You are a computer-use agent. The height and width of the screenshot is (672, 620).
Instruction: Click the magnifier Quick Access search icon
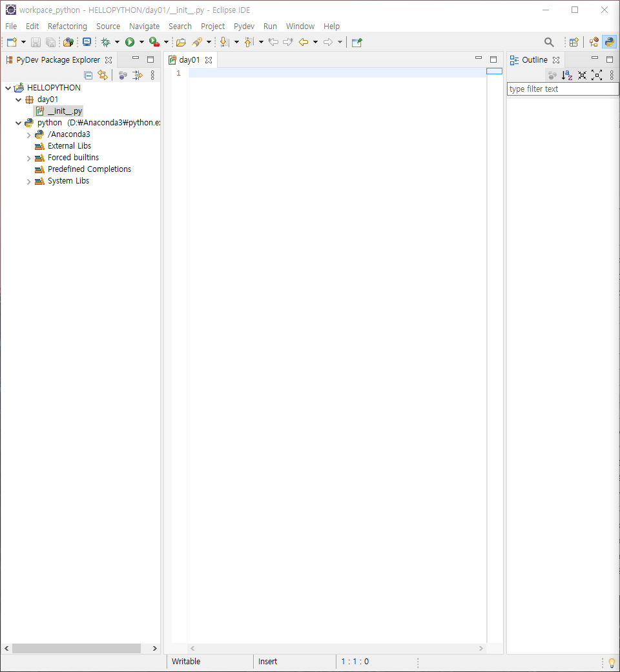click(x=549, y=42)
